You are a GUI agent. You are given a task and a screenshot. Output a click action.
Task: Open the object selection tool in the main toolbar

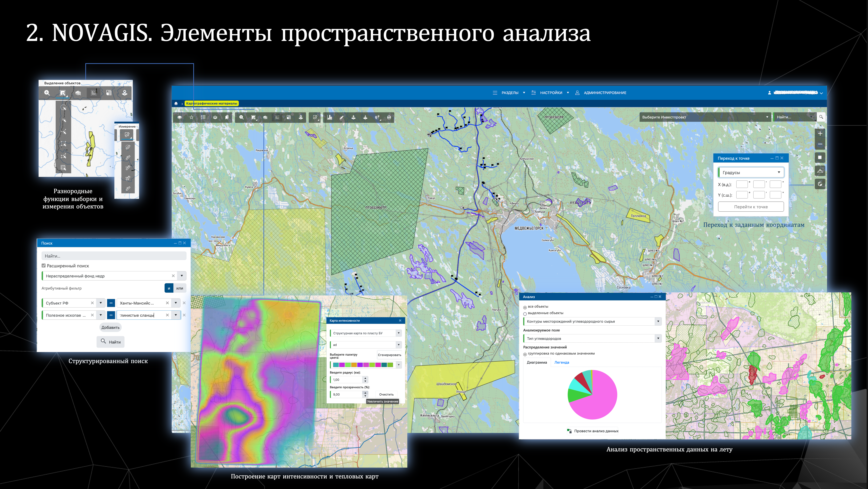(x=253, y=118)
